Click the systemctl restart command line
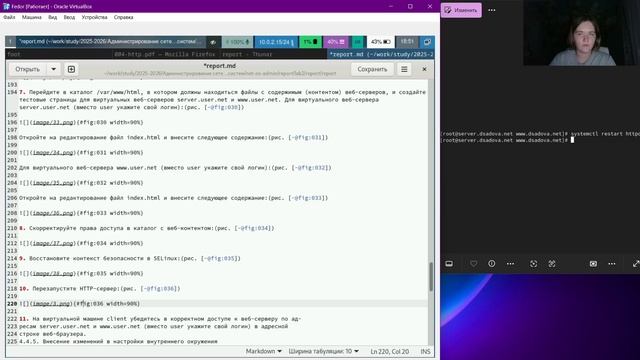The height and width of the screenshot is (360, 640). (x=540, y=133)
